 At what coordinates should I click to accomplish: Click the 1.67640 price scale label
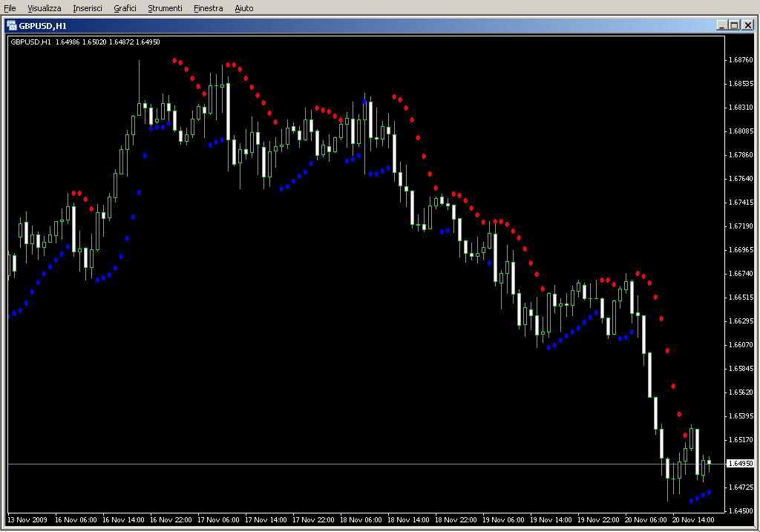(741, 179)
